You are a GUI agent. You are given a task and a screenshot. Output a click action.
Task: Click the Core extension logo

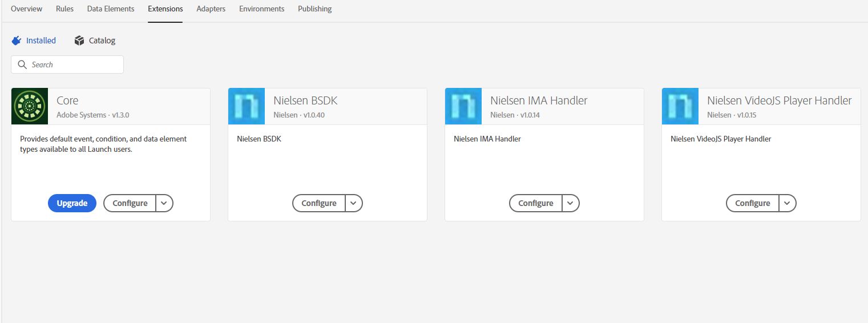pos(30,106)
